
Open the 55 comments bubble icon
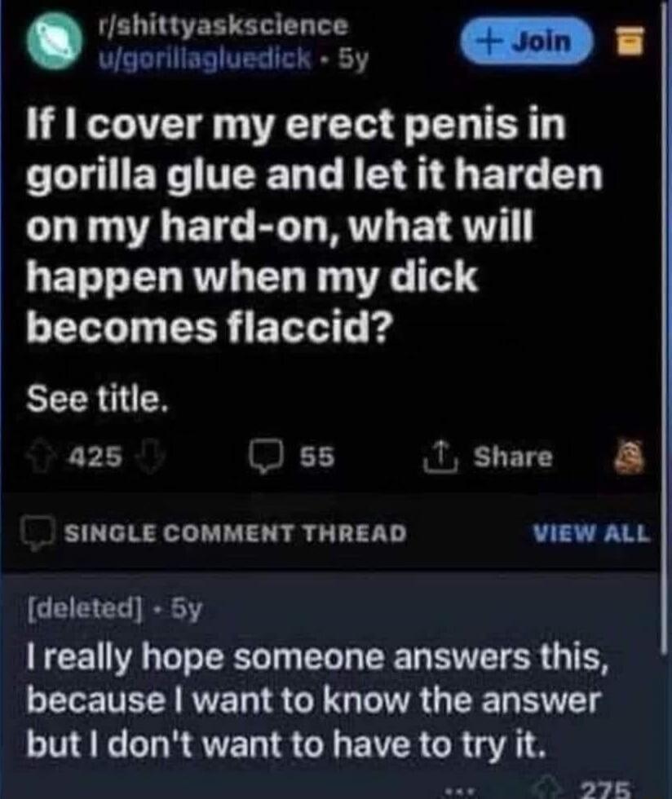265,456
